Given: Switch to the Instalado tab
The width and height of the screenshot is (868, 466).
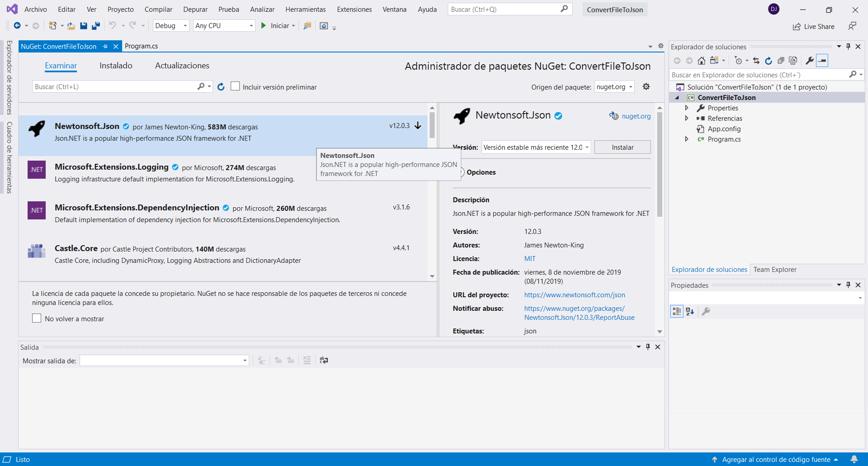Looking at the screenshot, I should pos(116,66).
